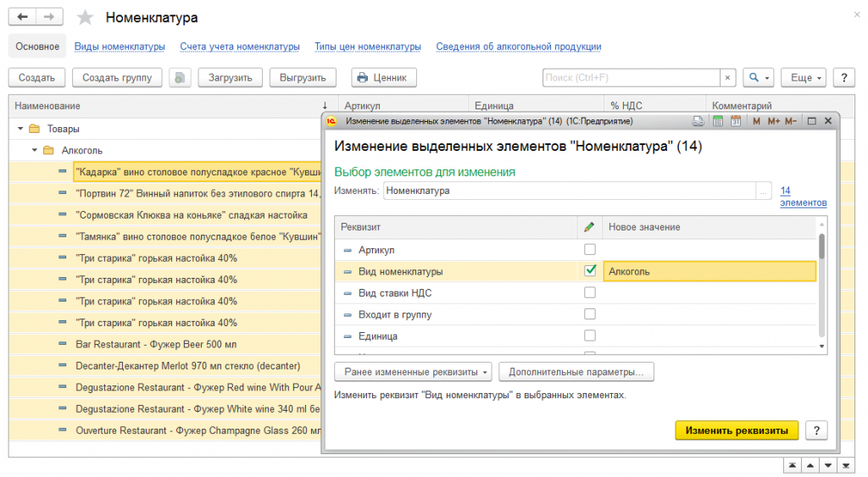The image size is (868, 477).
Task: Tick the Входит в группу checkbox
Action: pyautogui.click(x=590, y=314)
